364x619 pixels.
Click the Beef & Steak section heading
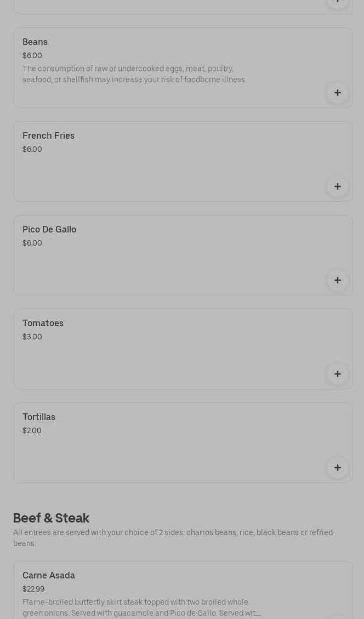point(52,518)
